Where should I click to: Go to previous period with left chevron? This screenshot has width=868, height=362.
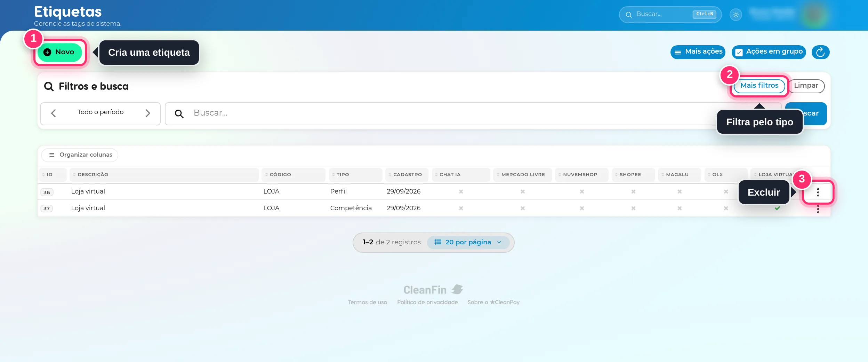tap(53, 113)
